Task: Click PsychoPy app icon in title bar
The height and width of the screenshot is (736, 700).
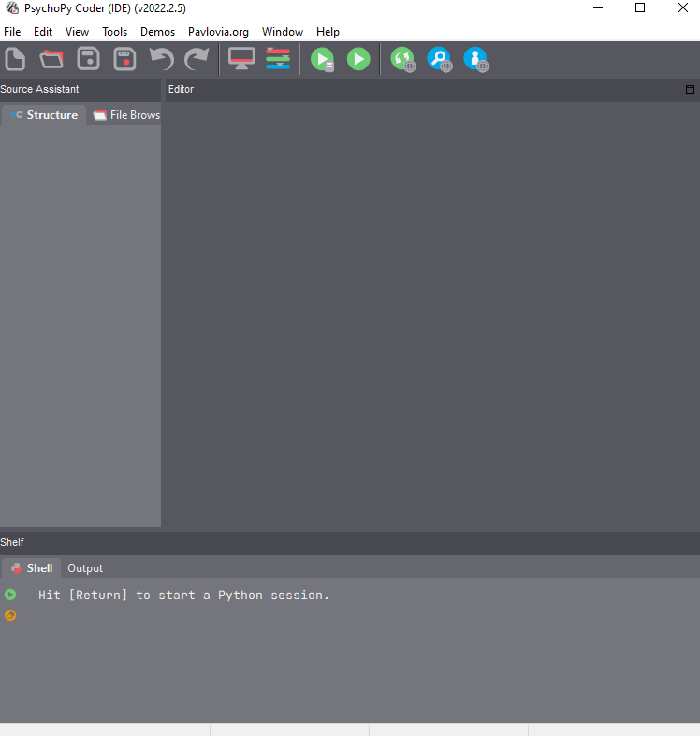Action: 12,8
